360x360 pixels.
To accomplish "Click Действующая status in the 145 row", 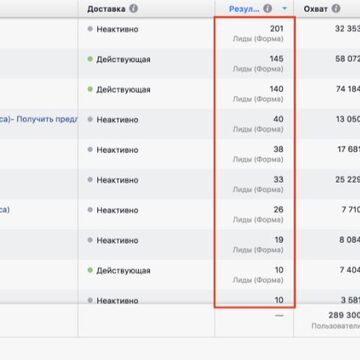I will pyautogui.click(x=123, y=60).
